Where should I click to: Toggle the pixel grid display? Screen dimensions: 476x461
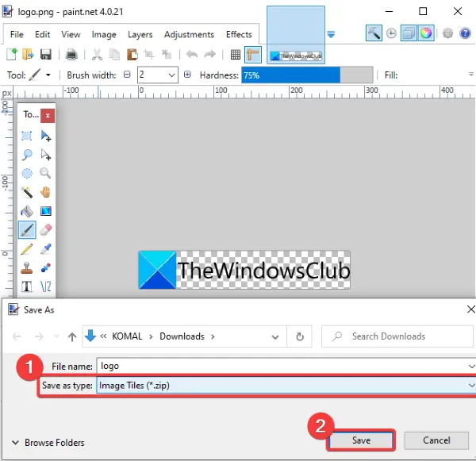point(236,55)
